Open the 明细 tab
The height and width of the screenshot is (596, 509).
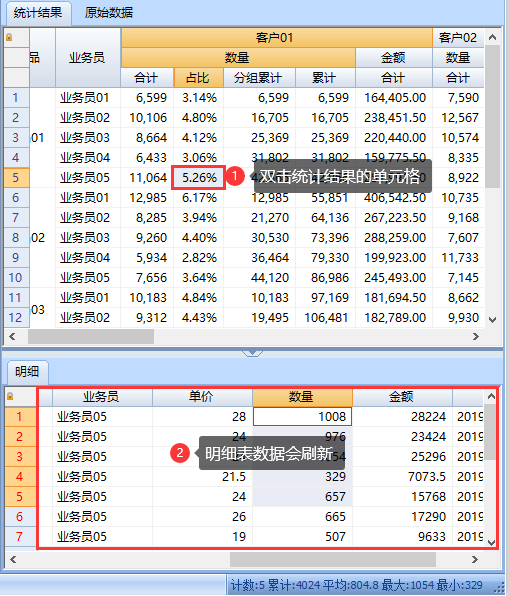click(27, 371)
